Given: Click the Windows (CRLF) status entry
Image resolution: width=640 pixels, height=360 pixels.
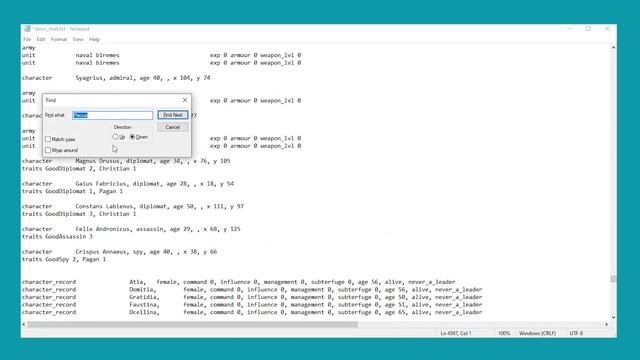Looking at the screenshot, I should (x=537, y=333).
